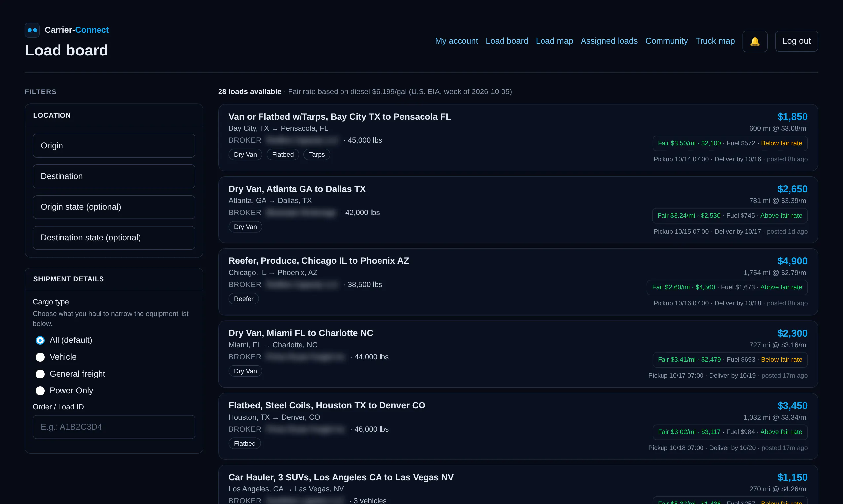The width and height of the screenshot is (843, 504).
Task: View Assigned loads
Action: coord(609,41)
